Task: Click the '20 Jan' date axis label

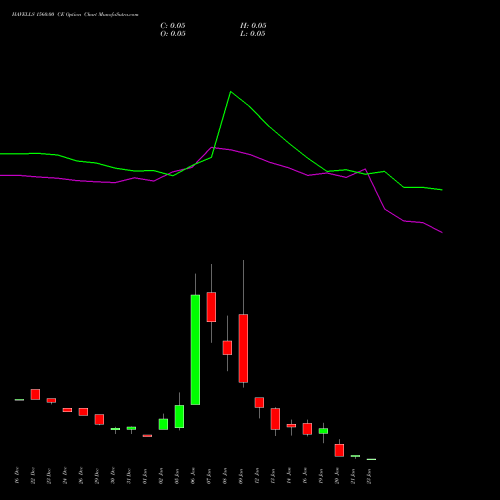Action: 337,476
